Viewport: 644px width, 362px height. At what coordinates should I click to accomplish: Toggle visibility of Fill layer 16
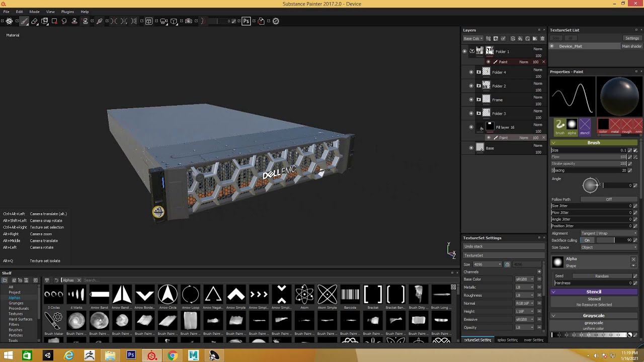tap(471, 127)
